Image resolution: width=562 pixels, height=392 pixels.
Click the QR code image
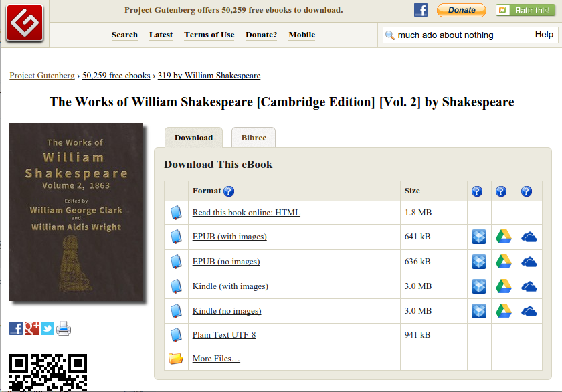[x=48, y=373]
